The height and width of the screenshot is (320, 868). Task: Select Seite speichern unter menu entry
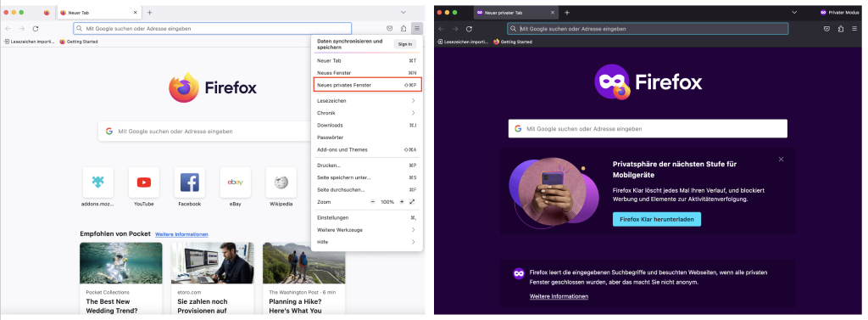coord(367,177)
